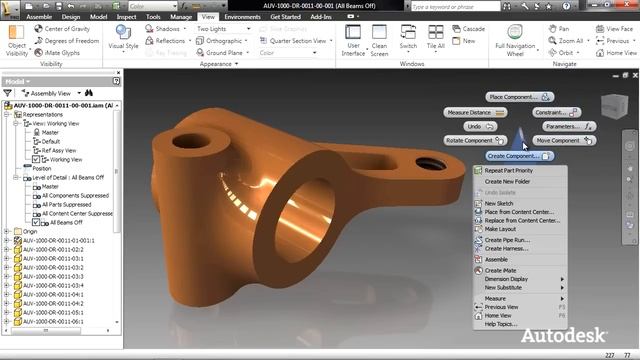Viewport: 640px width, 360px height.
Task: Open User Interface options
Action: point(353,40)
